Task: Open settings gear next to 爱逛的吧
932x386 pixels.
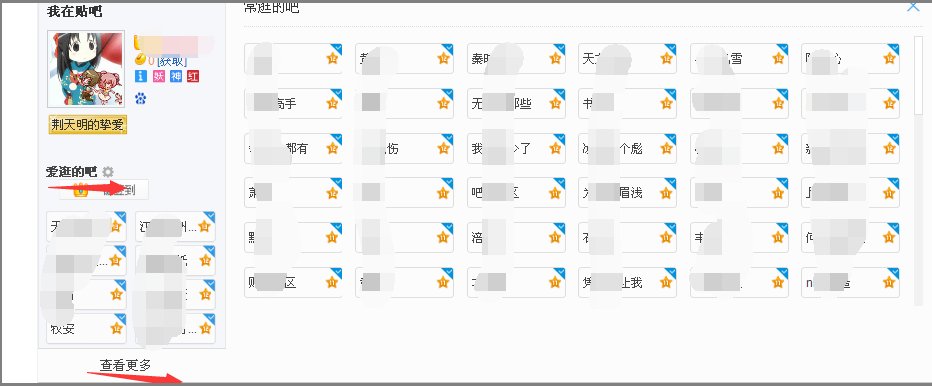Action: click(x=108, y=172)
